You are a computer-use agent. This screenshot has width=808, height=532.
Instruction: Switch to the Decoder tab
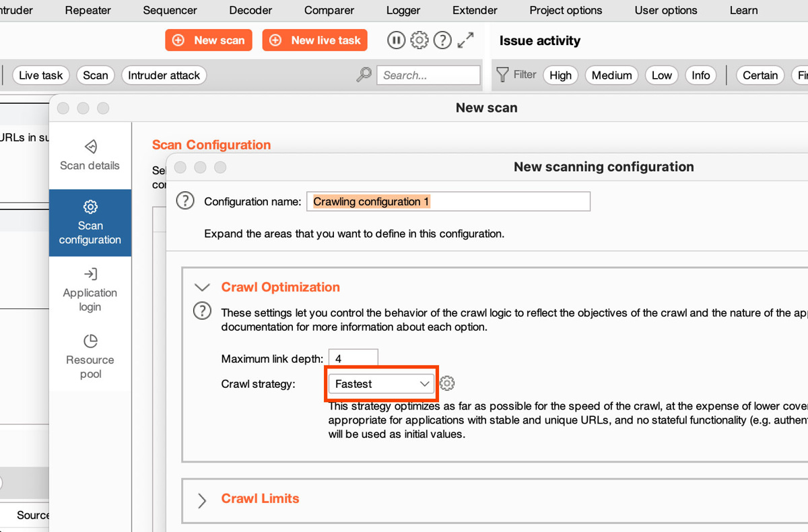pos(250,10)
